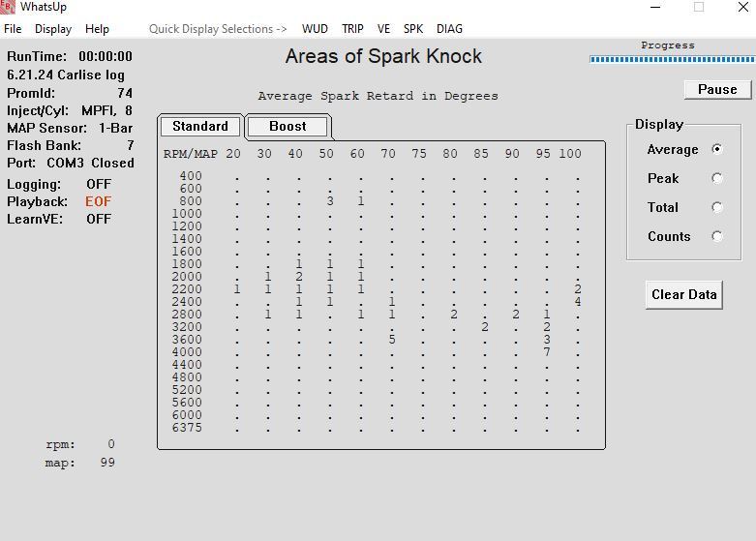
Task: Click the WhatsUp app icon in title bar
Action: tap(9, 8)
